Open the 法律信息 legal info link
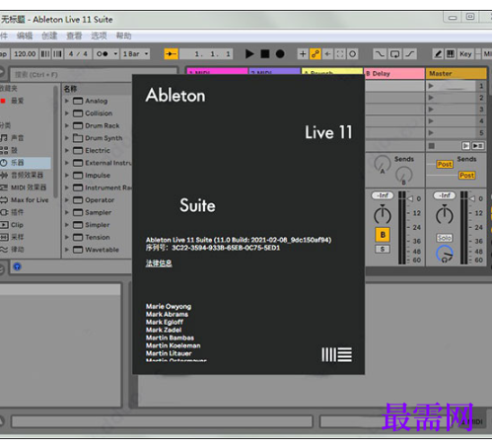This screenshot has height=448, width=492. point(159,263)
